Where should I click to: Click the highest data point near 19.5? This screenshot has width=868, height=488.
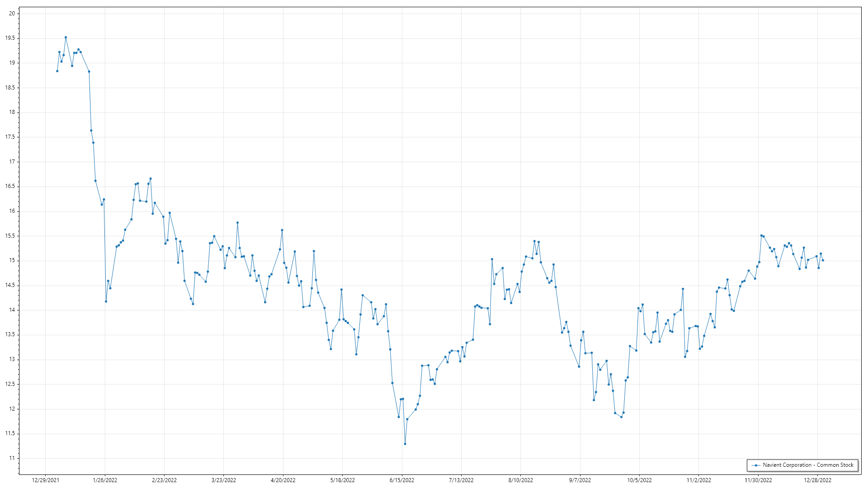point(66,38)
